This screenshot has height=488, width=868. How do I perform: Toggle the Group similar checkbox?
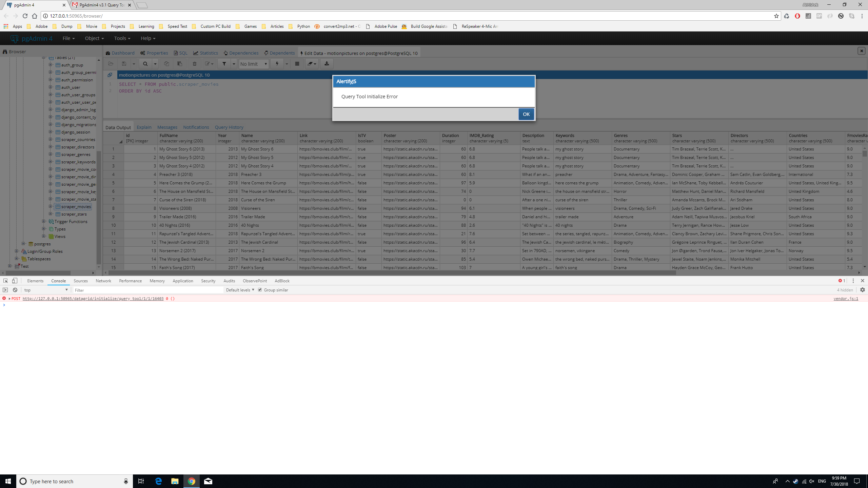[x=260, y=290]
